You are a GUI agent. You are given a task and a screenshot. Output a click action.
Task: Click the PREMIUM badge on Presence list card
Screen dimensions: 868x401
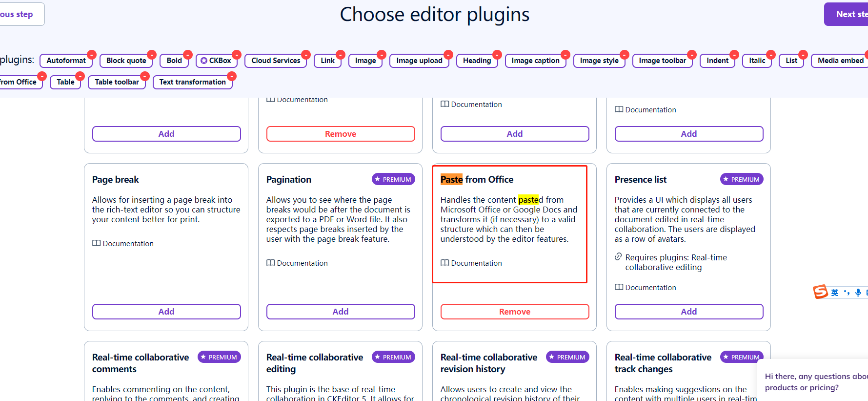(742, 179)
